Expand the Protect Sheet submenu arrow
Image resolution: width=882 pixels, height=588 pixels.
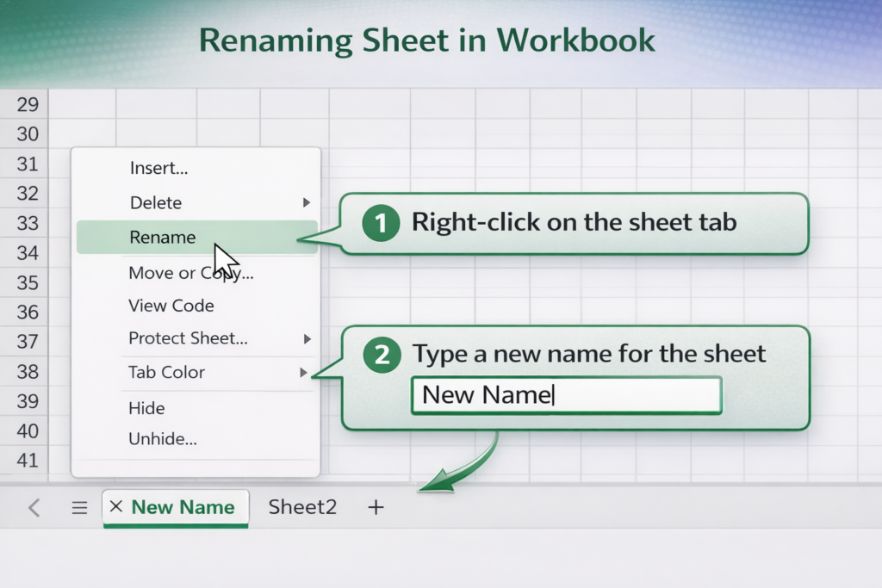click(307, 338)
